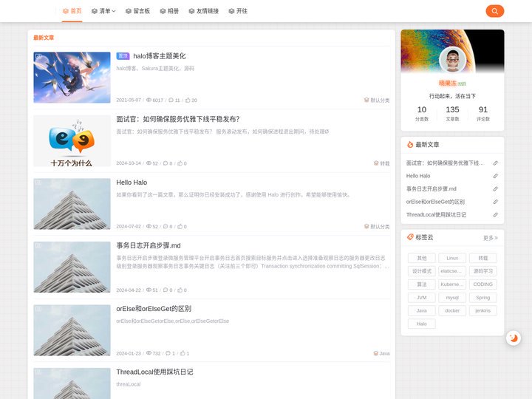The image size is (532, 399).
Task: Open the 留言板 nav item
Action: (x=137, y=11)
